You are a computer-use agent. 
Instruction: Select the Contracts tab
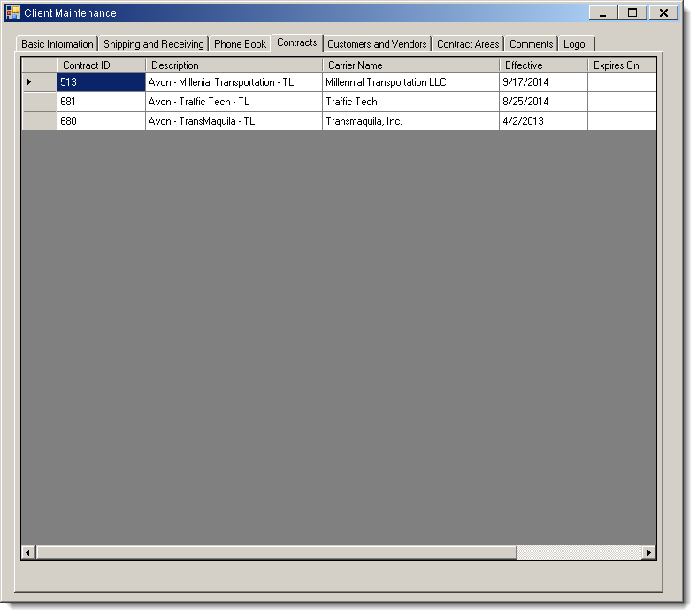297,42
